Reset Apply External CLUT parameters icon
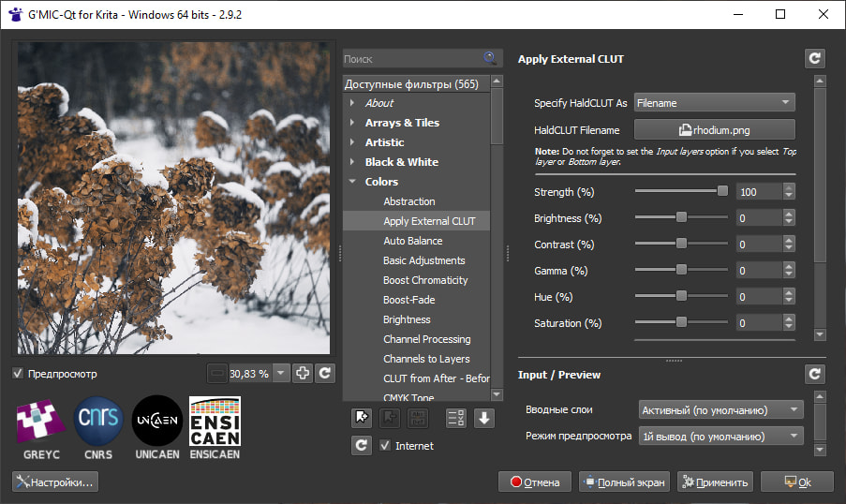846x504 pixels. [814, 59]
